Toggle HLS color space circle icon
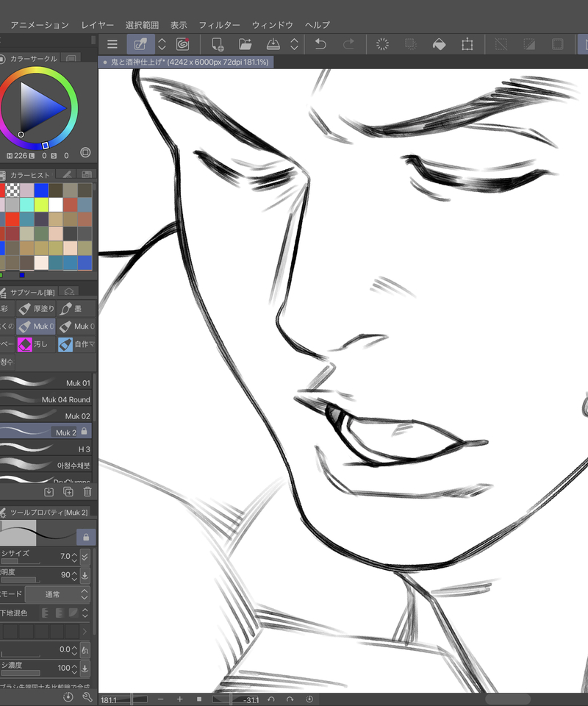Image resolution: width=588 pixels, height=706 pixels. 85,152
